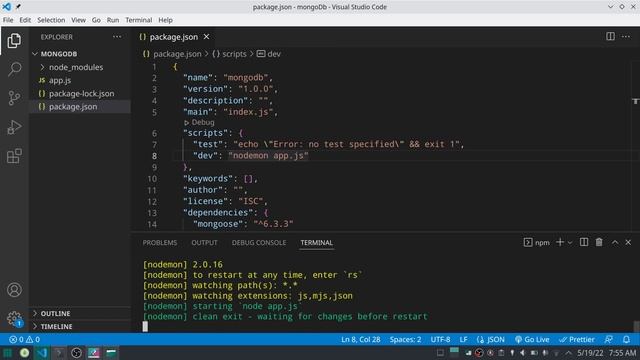
Task: Click the Debug codelens above scripts
Action: tap(199, 122)
